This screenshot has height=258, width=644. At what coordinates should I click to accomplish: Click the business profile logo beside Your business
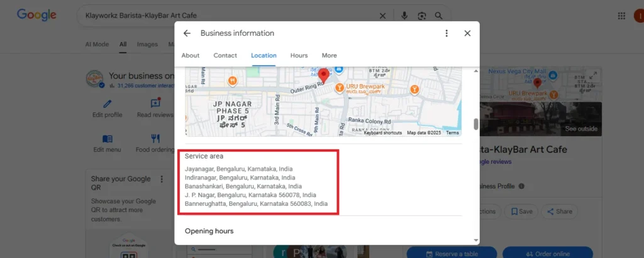tap(95, 78)
